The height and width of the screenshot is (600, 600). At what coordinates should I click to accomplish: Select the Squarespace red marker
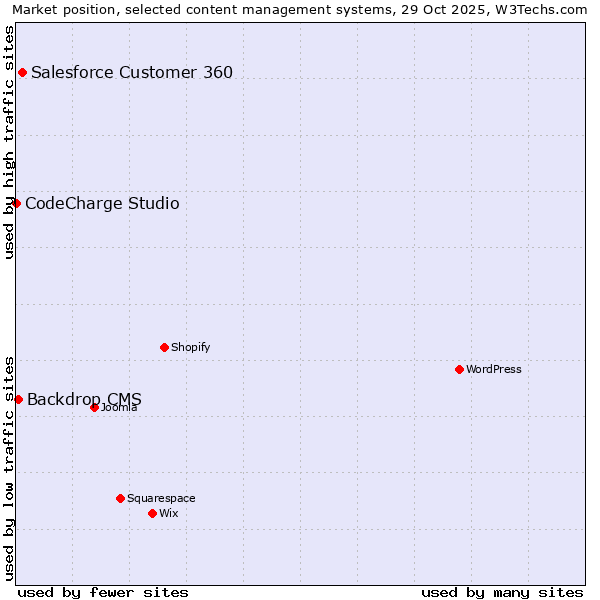(x=120, y=498)
